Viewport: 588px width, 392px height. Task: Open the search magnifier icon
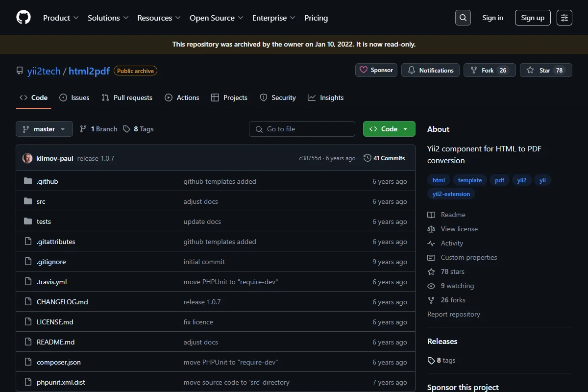(463, 18)
